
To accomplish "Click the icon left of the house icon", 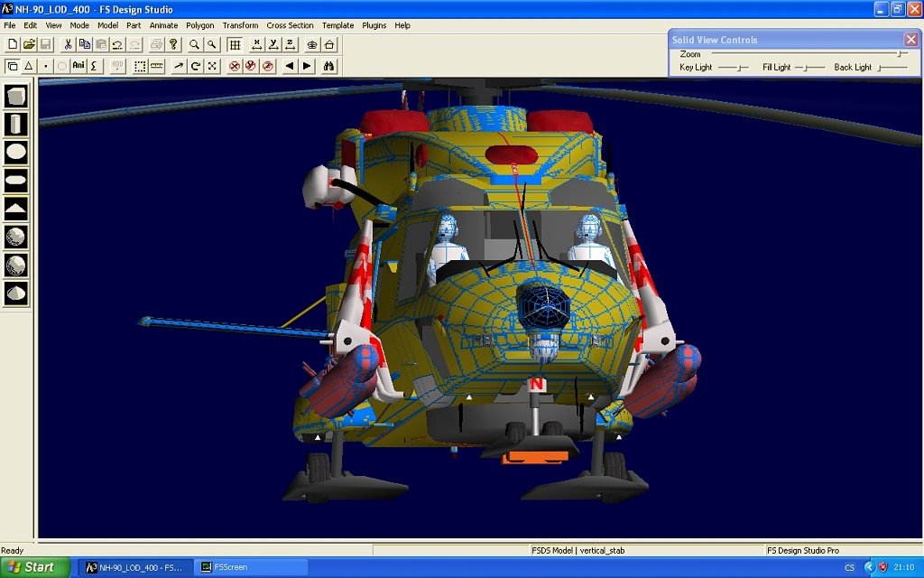I will (x=312, y=44).
